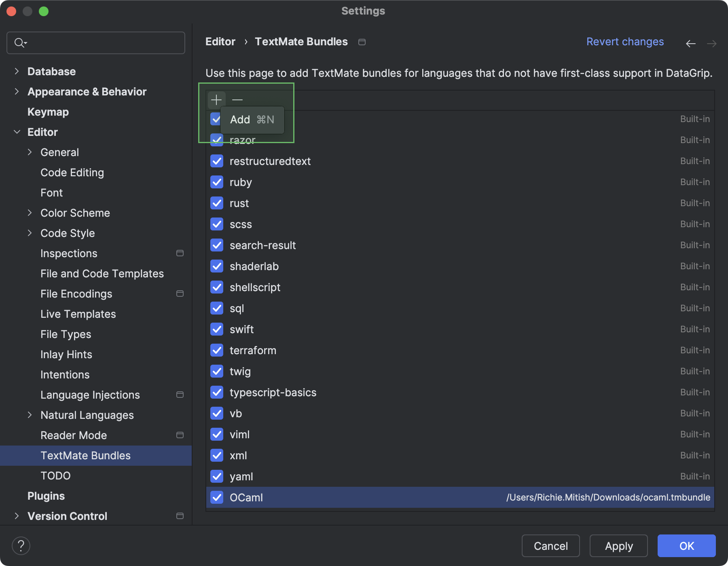Apply the current settings
728x566 pixels.
[x=618, y=546]
